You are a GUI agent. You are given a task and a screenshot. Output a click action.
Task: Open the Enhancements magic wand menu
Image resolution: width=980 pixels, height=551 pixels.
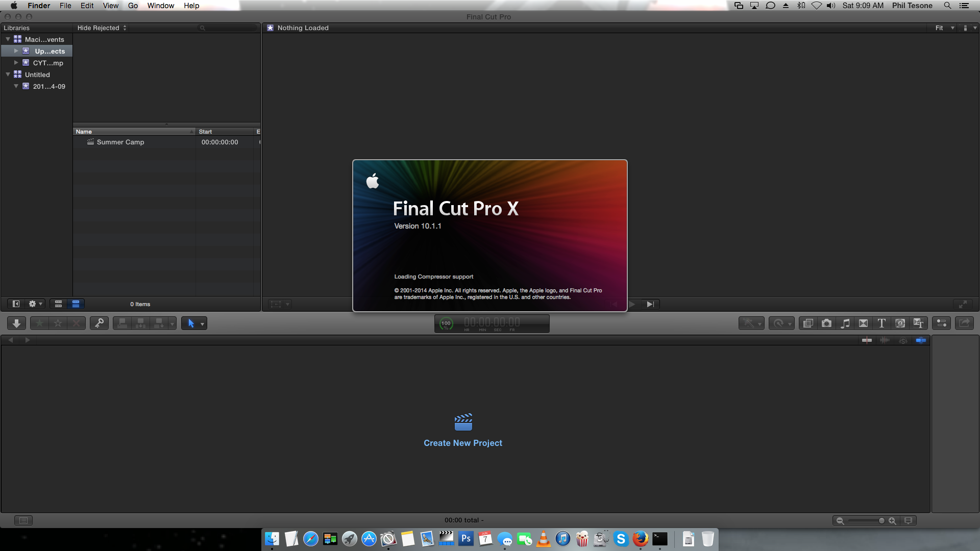click(751, 323)
